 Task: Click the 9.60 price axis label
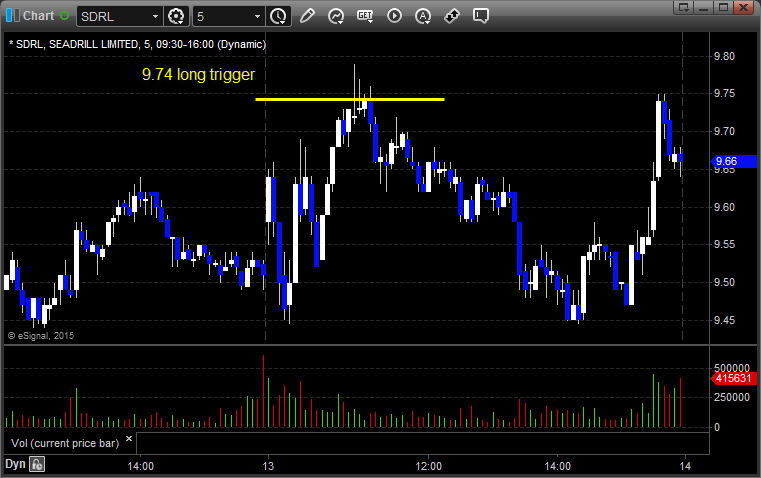coord(724,207)
